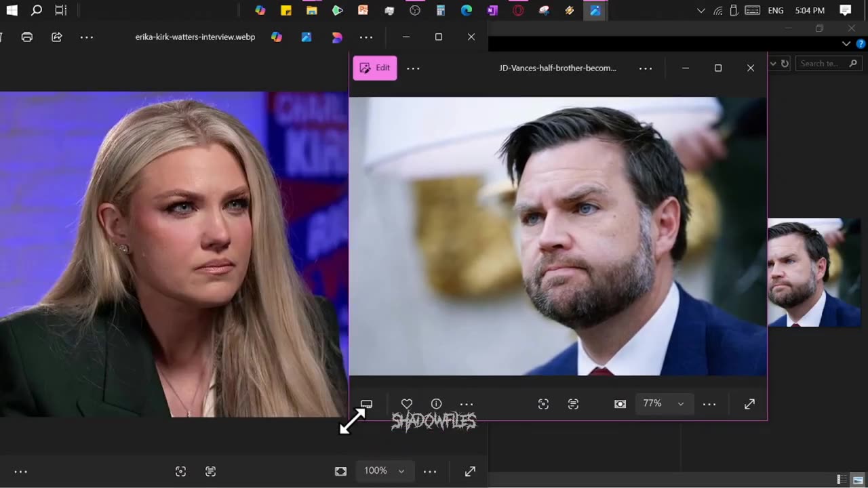Open the network status icon in the tray

click(x=717, y=10)
